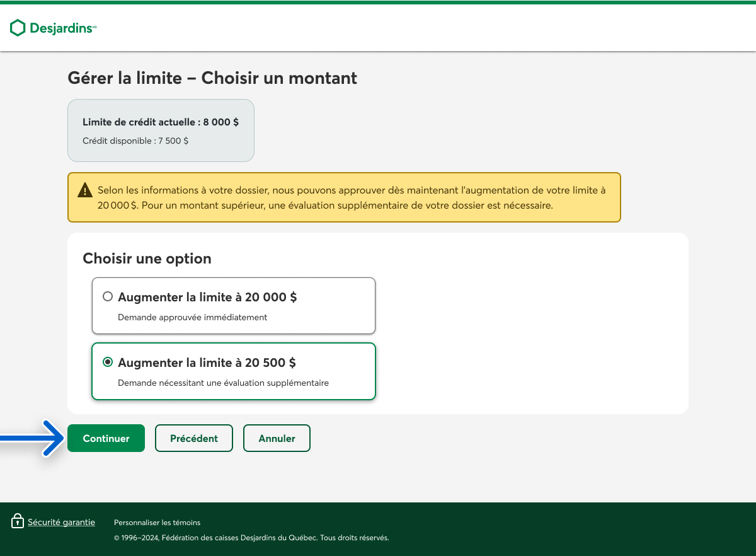This screenshot has height=556, width=756.
Task: Click 'Demande approuvée immédiatement' option description
Action: coord(192,317)
